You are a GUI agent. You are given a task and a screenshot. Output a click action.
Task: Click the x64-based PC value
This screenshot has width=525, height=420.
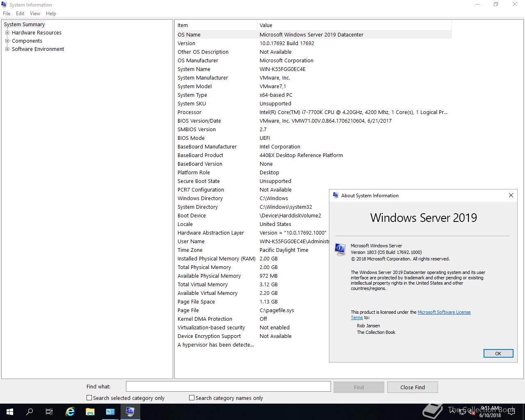tap(276, 95)
